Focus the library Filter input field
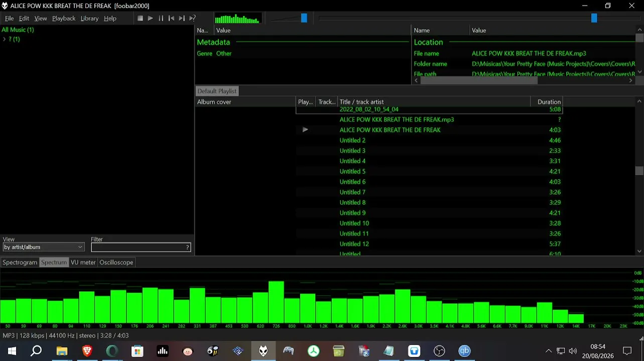Image resolution: width=644 pixels, height=361 pixels. click(x=138, y=247)
